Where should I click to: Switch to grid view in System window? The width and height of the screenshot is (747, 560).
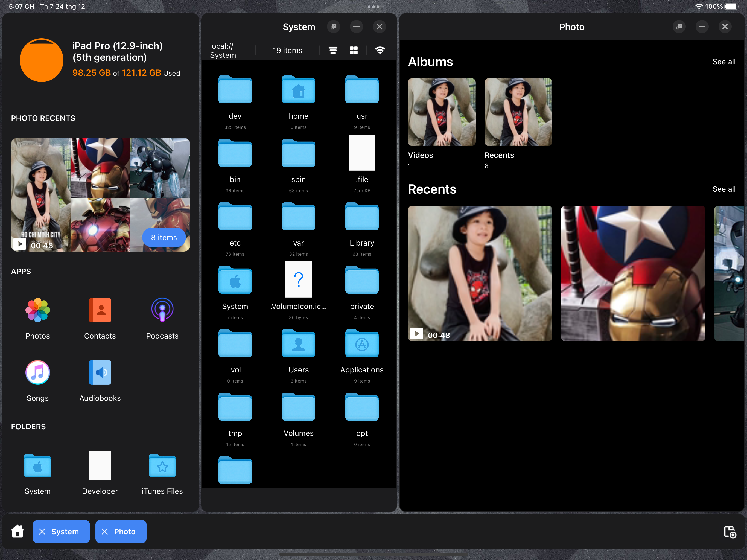click(x=354, y=50)
